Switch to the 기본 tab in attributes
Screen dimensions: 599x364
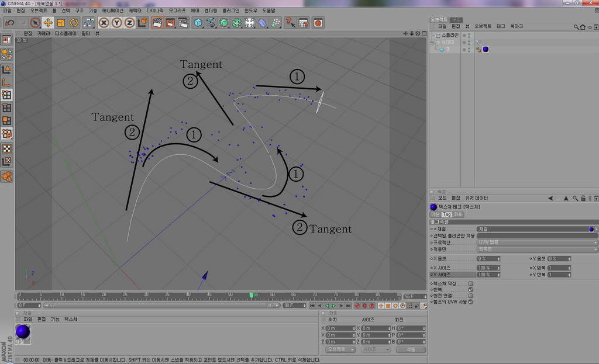tap(435, 215)
